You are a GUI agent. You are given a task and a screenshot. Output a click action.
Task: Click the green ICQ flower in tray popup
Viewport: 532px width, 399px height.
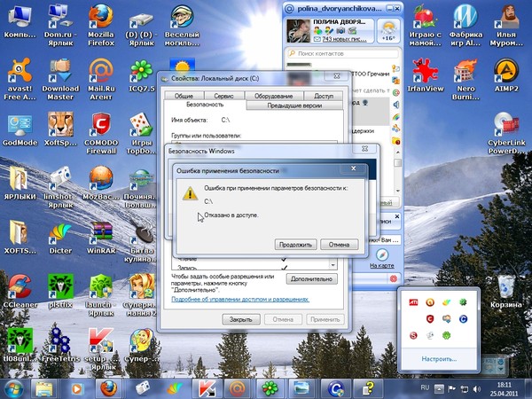point(447,335)
